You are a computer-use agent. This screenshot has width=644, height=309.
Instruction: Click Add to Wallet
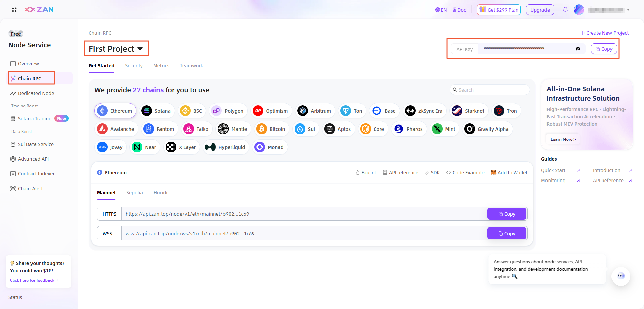pos(509,173)
